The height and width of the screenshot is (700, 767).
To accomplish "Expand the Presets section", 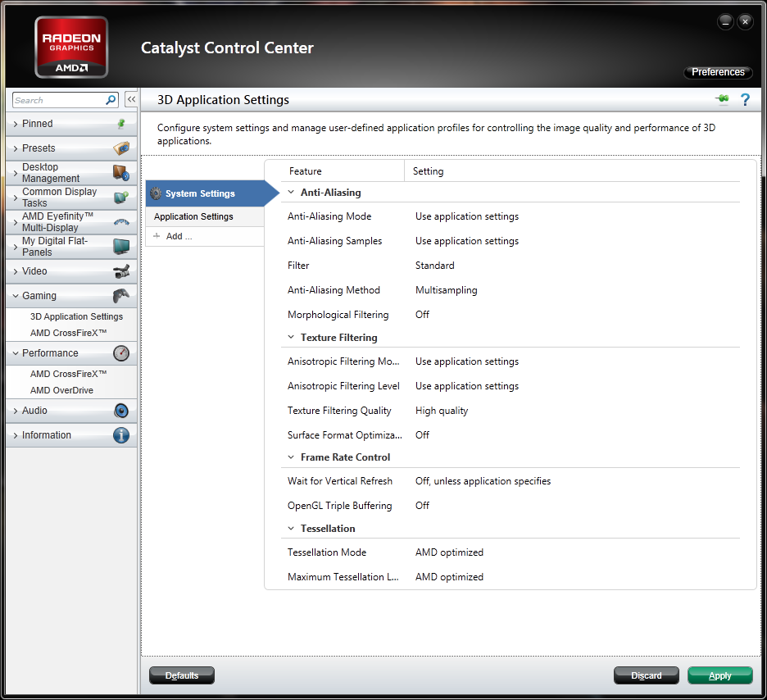I will click(16, 148).
